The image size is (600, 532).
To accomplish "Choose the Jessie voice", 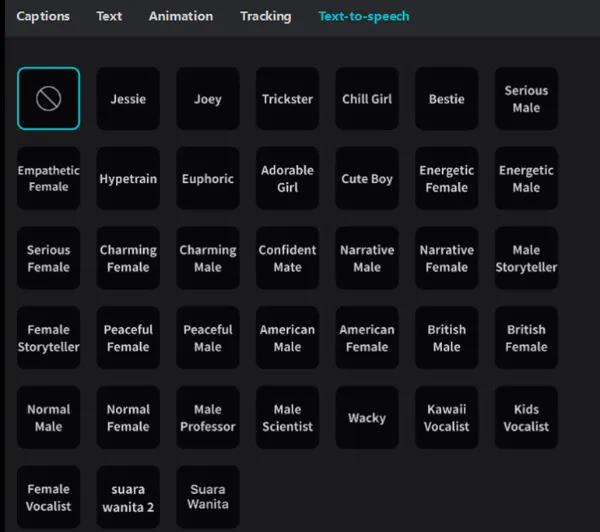I will click(128, 99).
